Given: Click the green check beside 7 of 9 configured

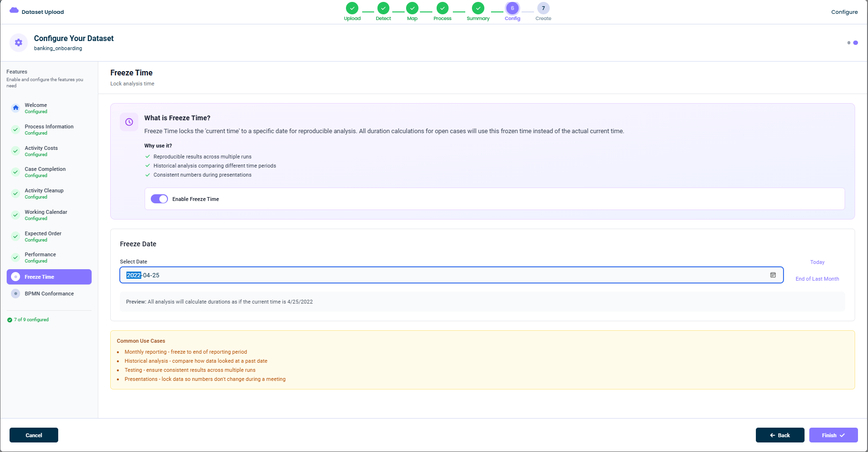Looking at the screenshot, I should click(x=10, y=320).
